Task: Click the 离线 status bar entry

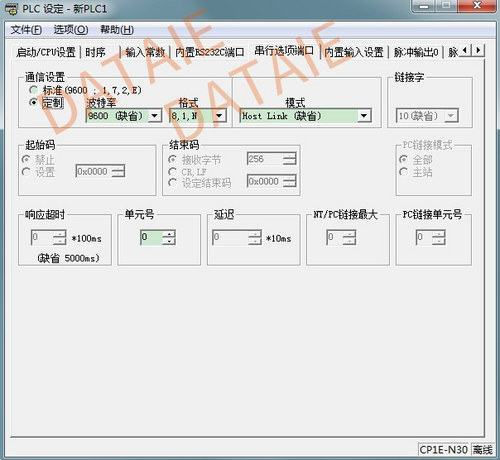Action: [x=483, y=450]
